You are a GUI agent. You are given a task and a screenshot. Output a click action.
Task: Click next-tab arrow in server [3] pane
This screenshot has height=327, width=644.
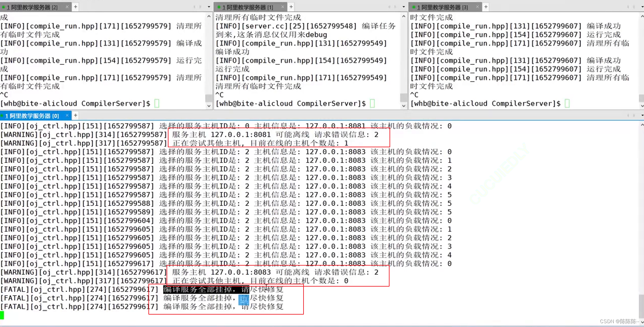coord(634,7)
